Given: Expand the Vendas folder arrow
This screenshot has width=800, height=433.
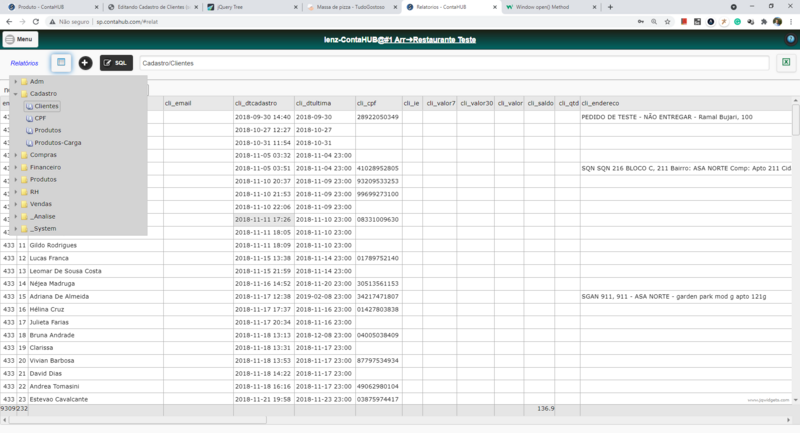Looking at the screenshot, I should tap(15, 204).
